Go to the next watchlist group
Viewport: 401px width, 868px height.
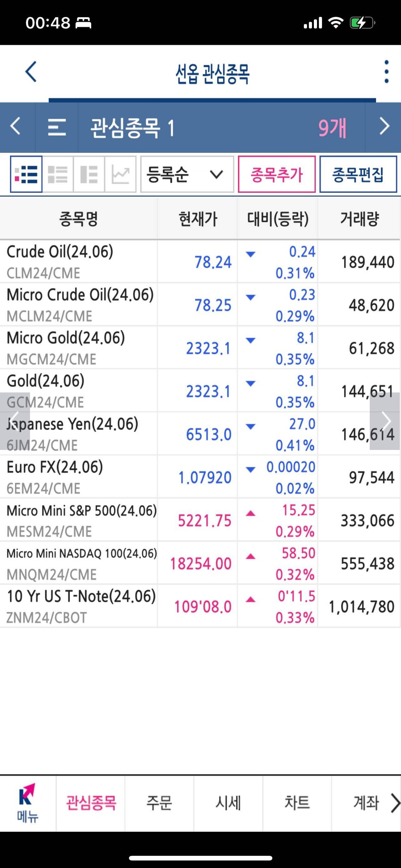point(384,127)
